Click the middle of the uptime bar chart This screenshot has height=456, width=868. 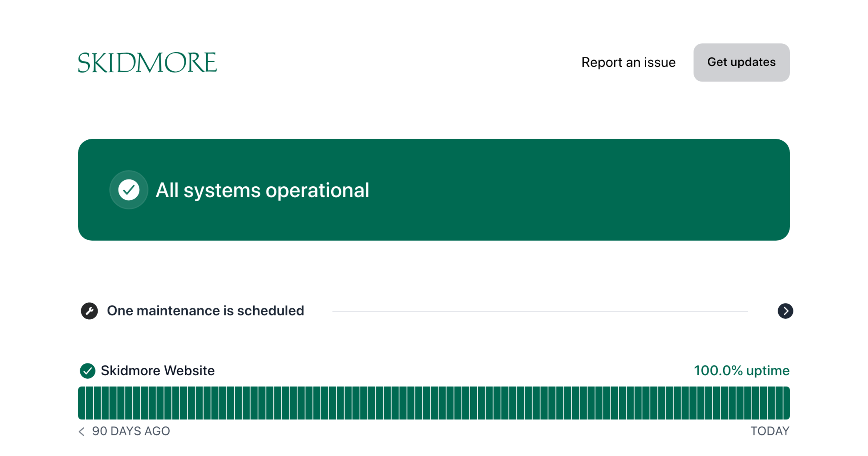(434, 403)
